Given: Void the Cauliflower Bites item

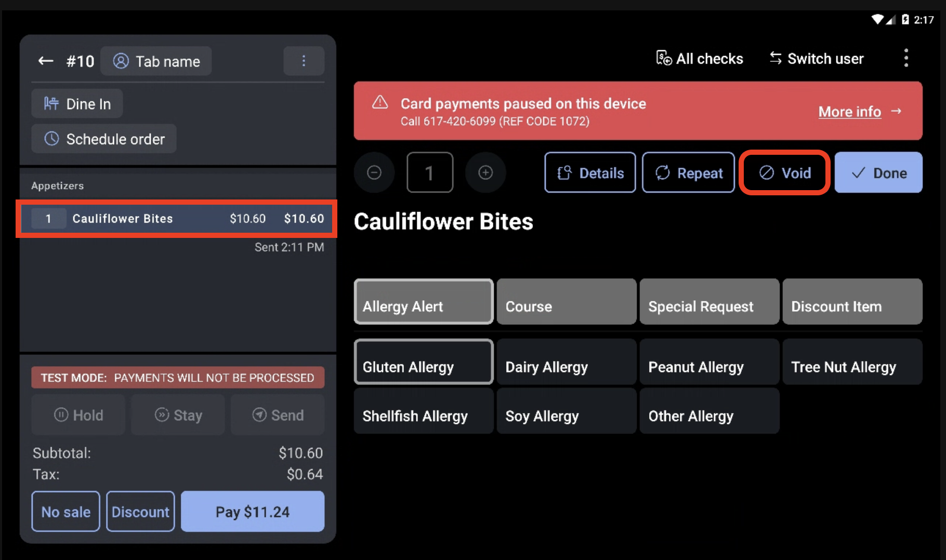Looking at the screenshot, I should coord(784,172).
